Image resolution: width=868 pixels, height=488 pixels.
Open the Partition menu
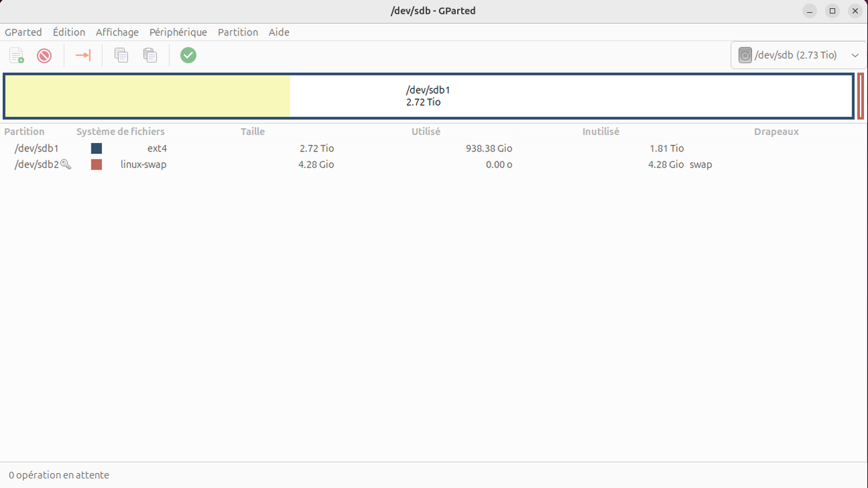pyautogui.click(x=238, y=32)
